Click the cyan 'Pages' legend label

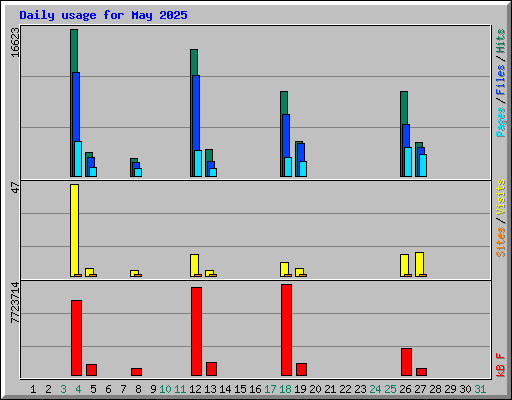(500, 122)
